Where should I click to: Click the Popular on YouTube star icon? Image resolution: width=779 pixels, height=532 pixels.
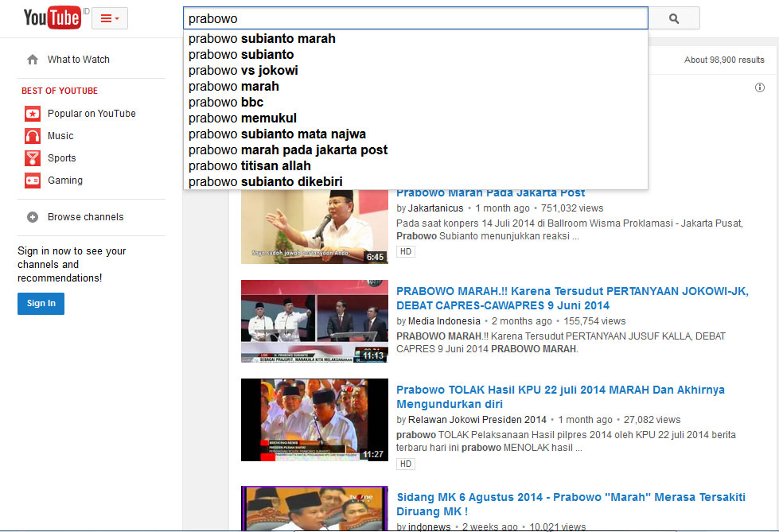33,114
